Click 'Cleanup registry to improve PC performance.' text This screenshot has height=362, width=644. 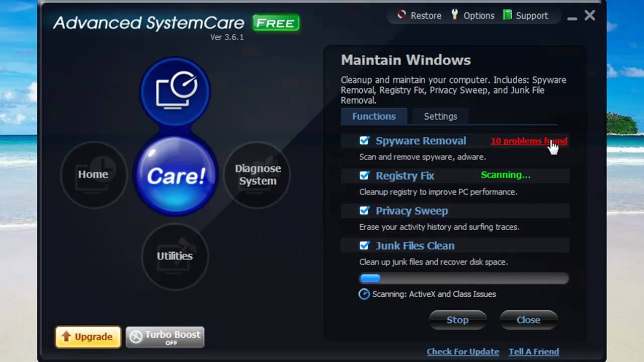tap(438, 192)
